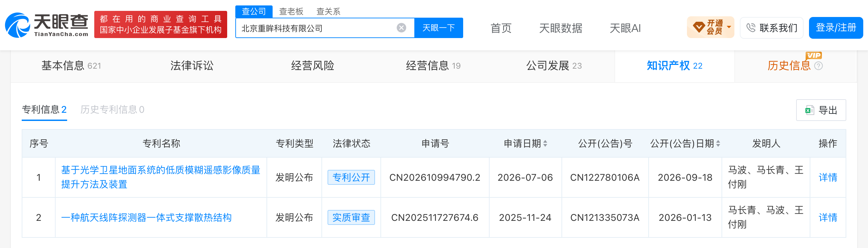Clear the search box text
868x248 pixels.
coord(401,28)
